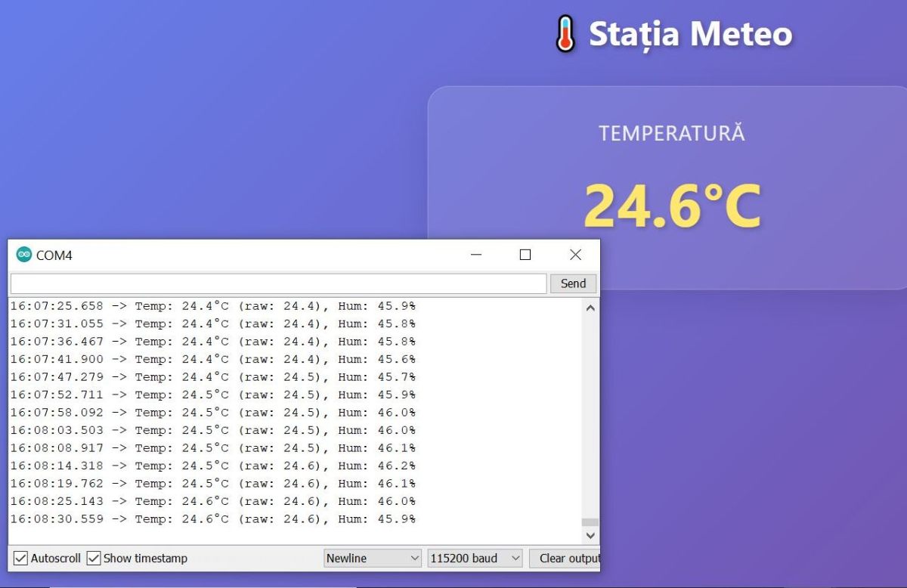The image size is (907, 588).
Task: Close the COM4 serial monitor window
Action: click(x=575, y=255)
